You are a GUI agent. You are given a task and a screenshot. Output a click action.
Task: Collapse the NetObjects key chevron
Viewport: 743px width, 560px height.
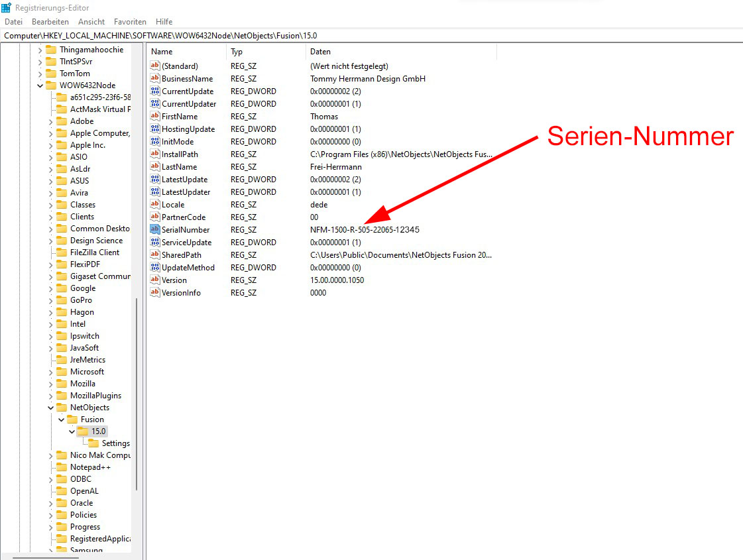coord(51,408)
